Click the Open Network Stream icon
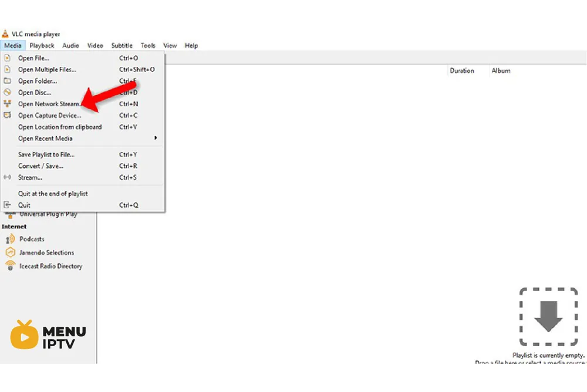This screenshot has height=392, width=587. point(7,104)
